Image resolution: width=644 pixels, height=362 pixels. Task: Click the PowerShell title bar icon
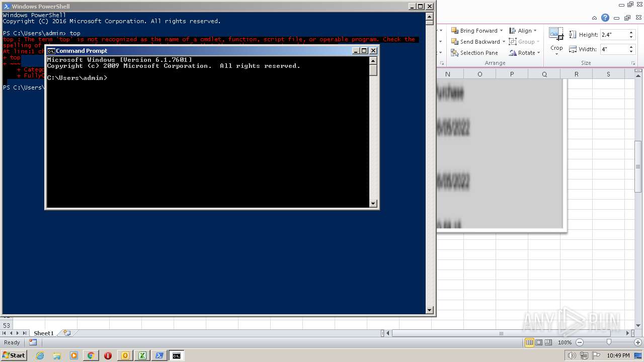point(7,7)
